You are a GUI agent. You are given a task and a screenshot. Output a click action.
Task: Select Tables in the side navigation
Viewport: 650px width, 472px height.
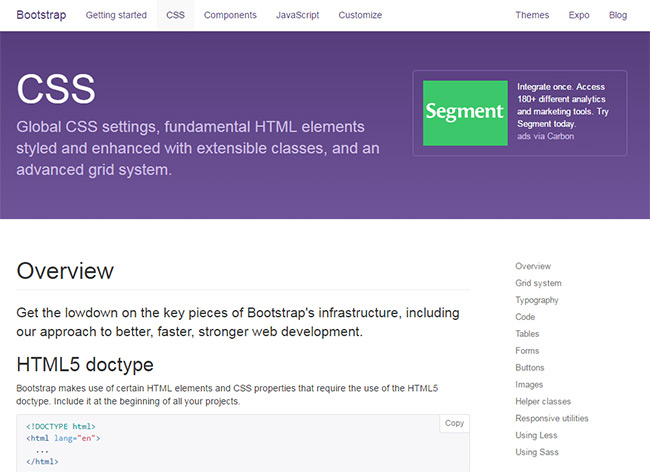click(x=527, y=334)
